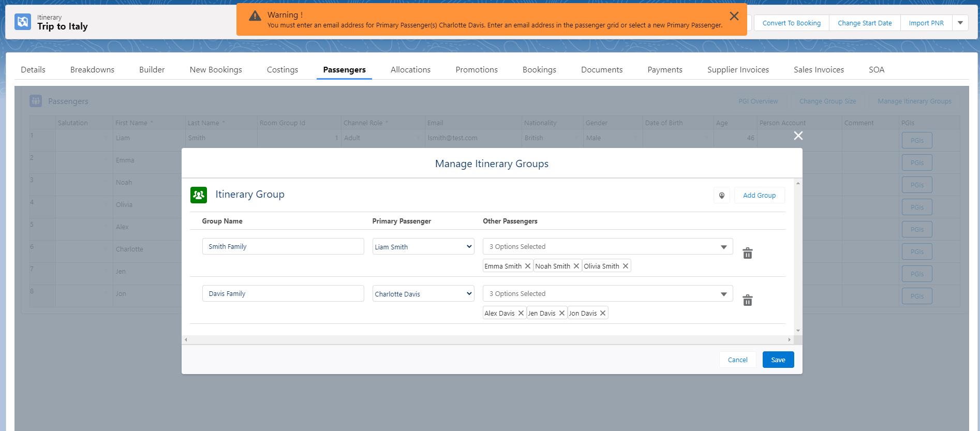This screenshot has width=980, height=431.
Task: Click the PGIs button in Liam's row
Action: click(x=917, y=140)
